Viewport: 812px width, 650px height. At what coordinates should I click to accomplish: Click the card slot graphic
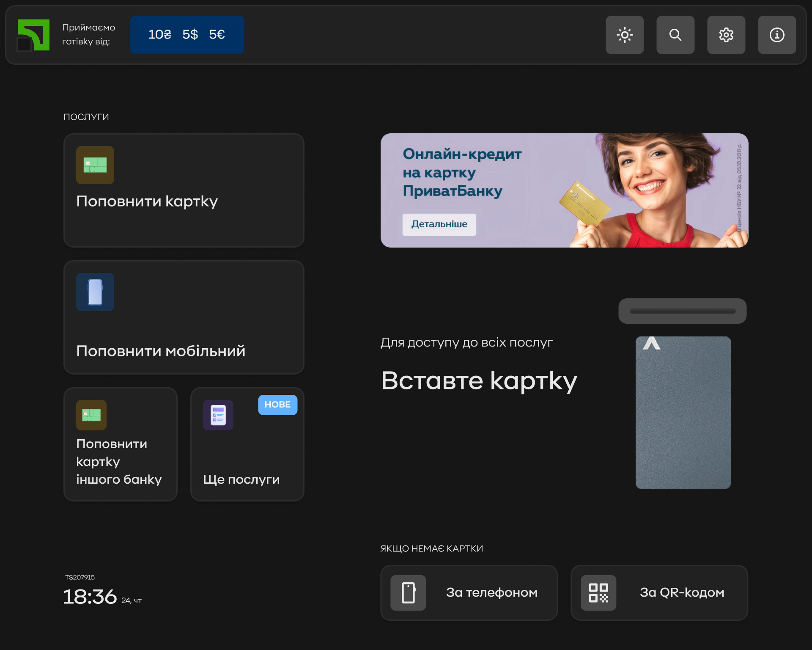point(683,311)
